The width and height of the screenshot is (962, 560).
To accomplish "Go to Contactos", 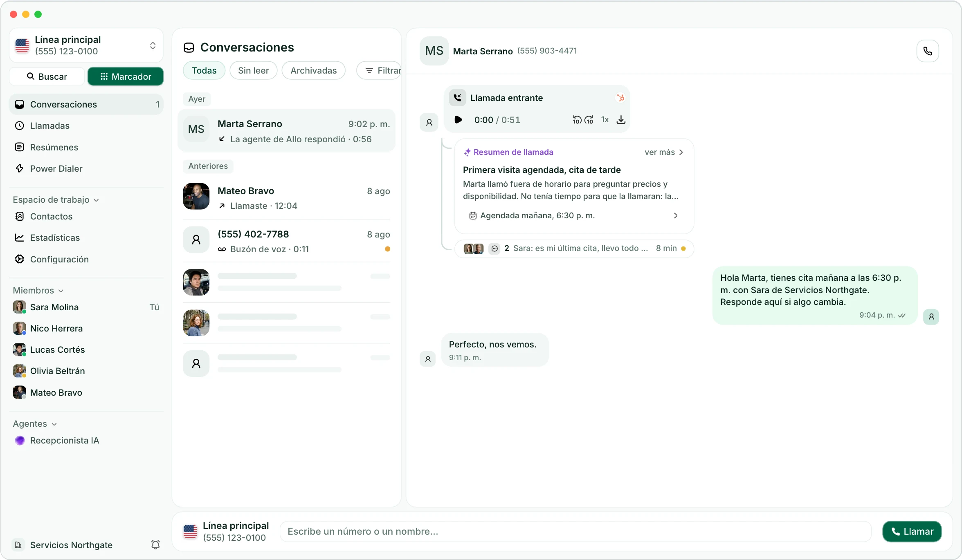I will [x=86, y=216].
